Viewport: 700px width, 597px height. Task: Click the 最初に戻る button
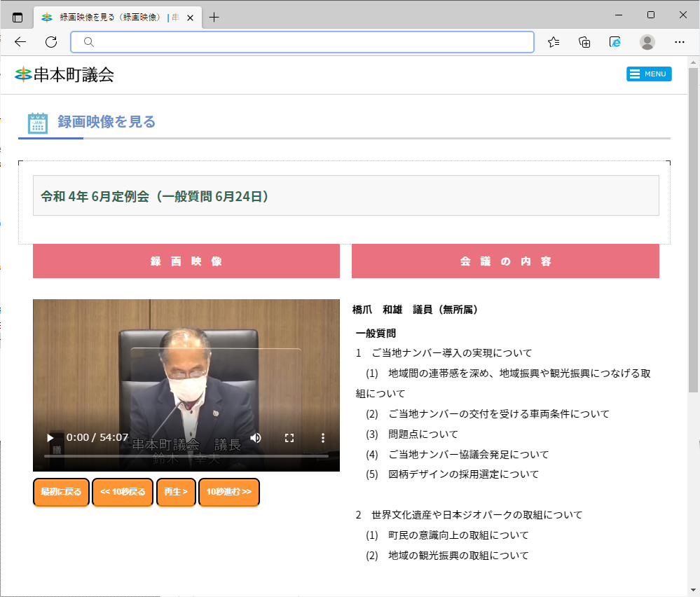click(61, 492)
